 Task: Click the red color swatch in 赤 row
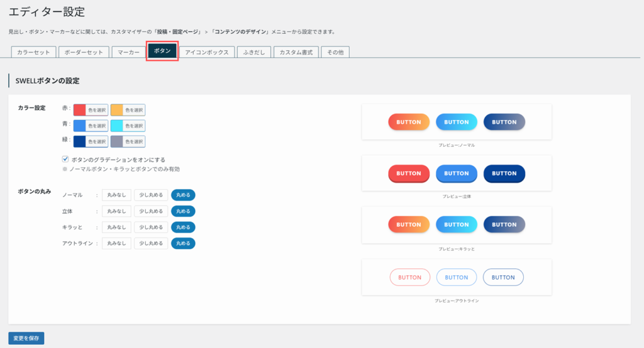tap(80, 110)
